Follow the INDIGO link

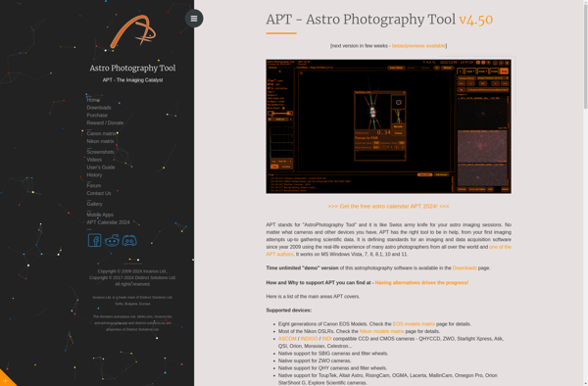pyautogui.click(x=309, y=339)
